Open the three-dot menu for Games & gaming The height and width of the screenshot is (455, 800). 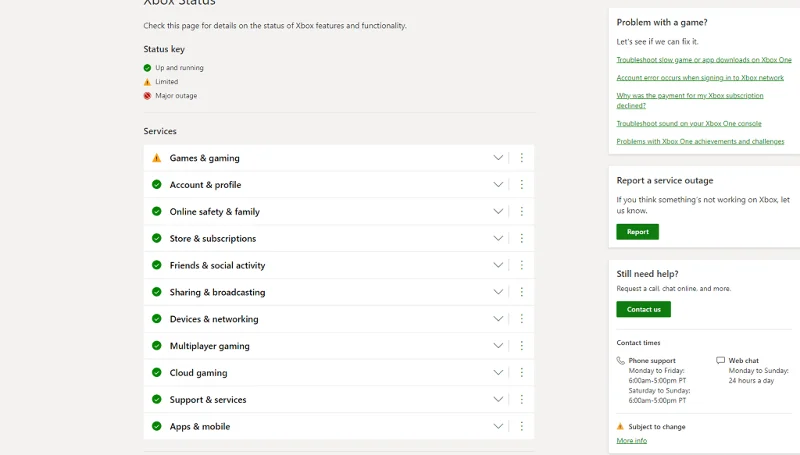pos(521,158)
